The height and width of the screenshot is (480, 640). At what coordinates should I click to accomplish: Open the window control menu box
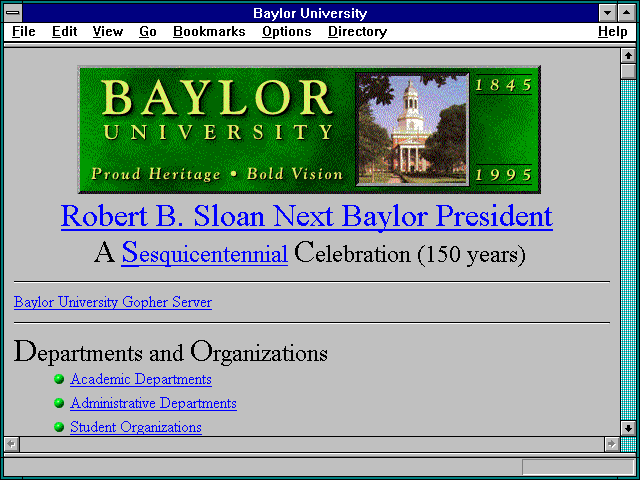click(13, 13)
